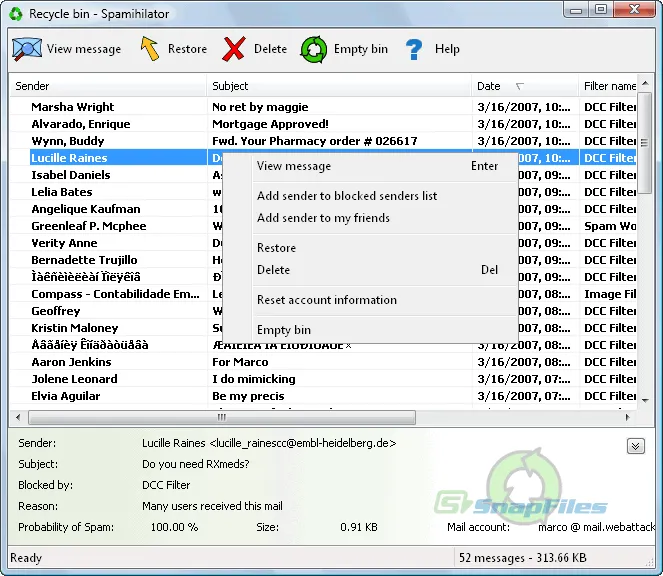Click the View message envelope icon
Viewport: 663px width, 576px height.
(x=27, y=49)
